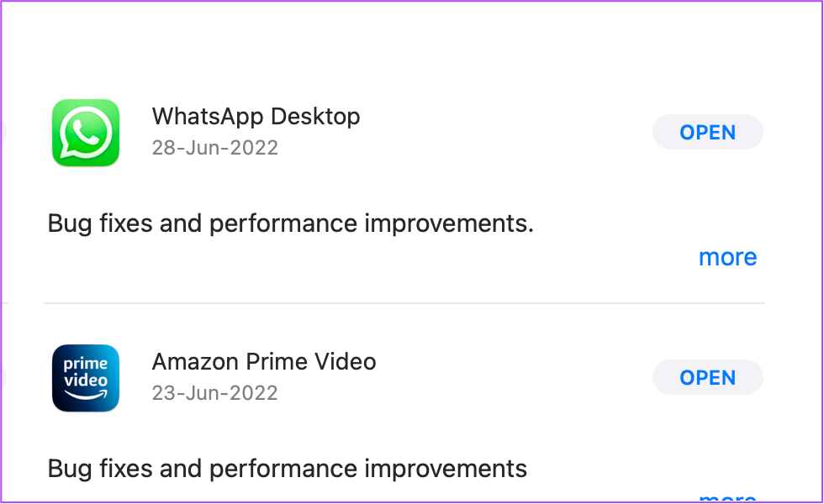The width and height of the screenshot is (824, 504).
Task: Open WhatsApp Desktop with its OPEN button
Action: pyautogui.click(x=707, y=132)
